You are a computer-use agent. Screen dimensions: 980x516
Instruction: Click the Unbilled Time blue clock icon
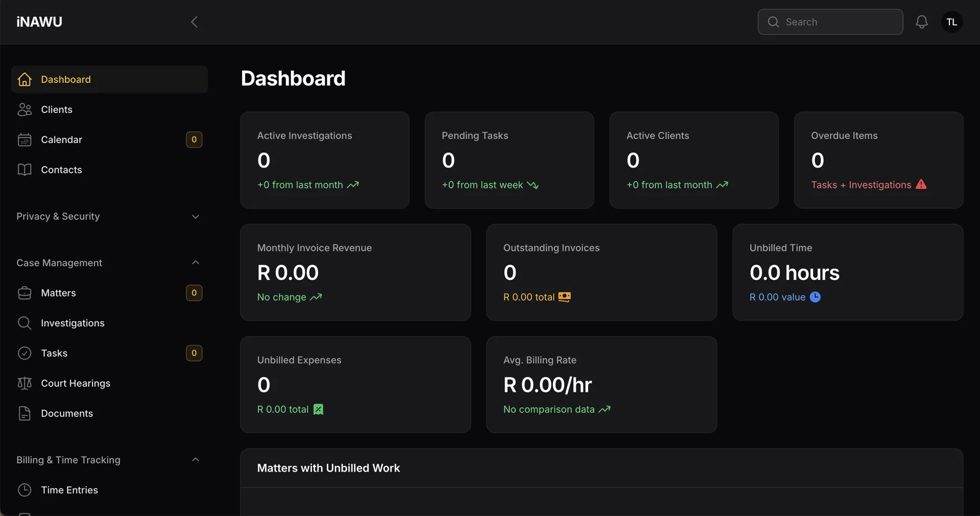[815, 297]
